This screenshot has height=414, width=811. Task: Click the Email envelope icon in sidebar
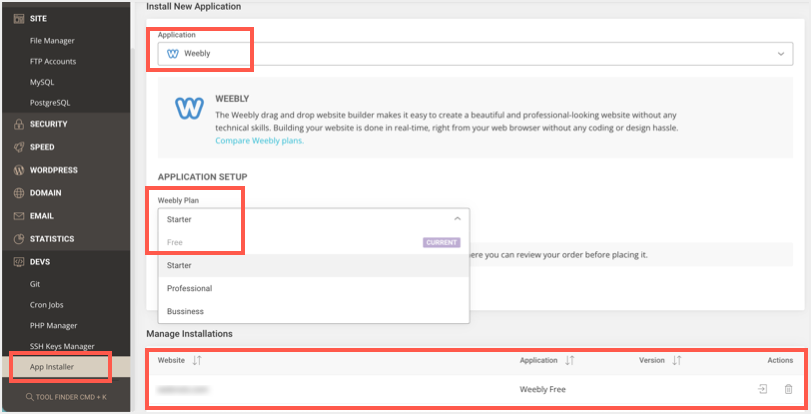(15, 216)
